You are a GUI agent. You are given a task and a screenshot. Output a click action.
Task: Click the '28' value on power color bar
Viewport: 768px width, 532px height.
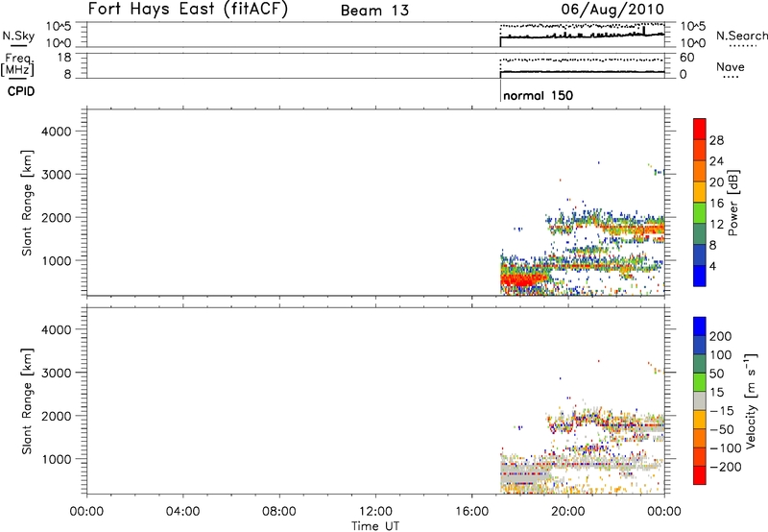tap(716, 140)
